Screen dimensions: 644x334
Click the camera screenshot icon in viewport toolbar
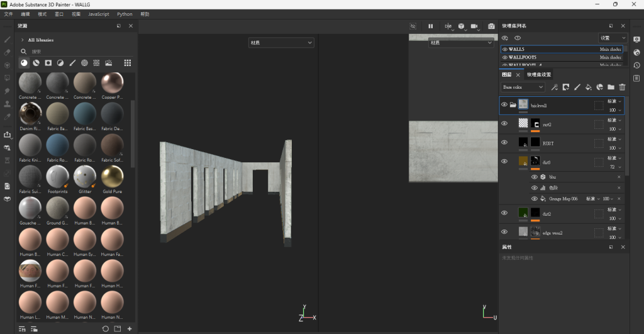(x=491, y=26)
